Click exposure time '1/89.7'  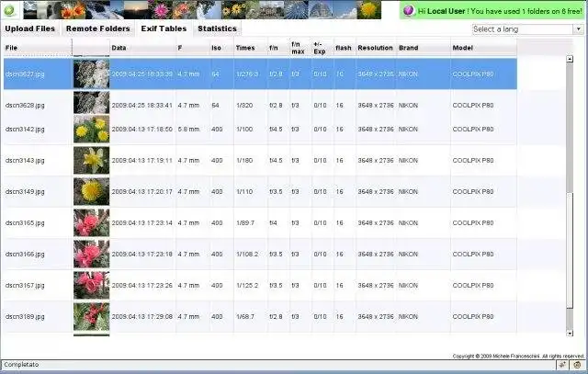245,222
